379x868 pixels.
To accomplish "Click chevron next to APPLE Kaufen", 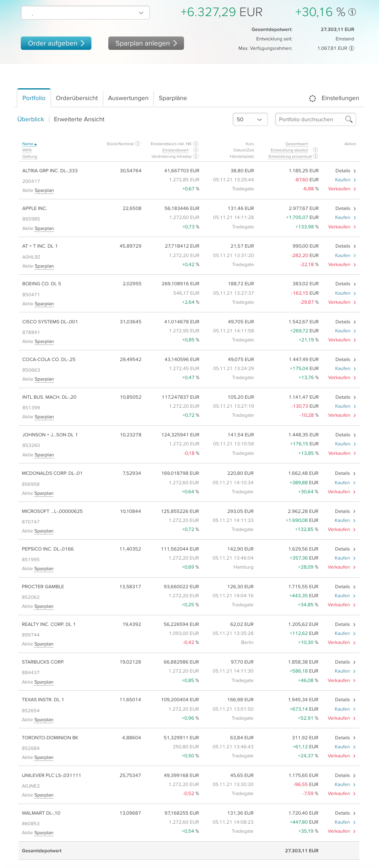I will tap(355, 218).
